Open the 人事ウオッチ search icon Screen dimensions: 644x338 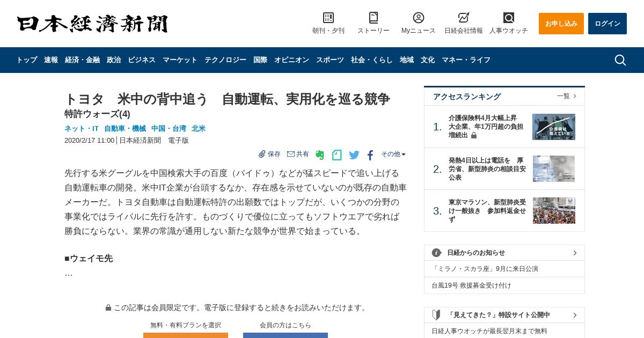click(x=509, y=18)
